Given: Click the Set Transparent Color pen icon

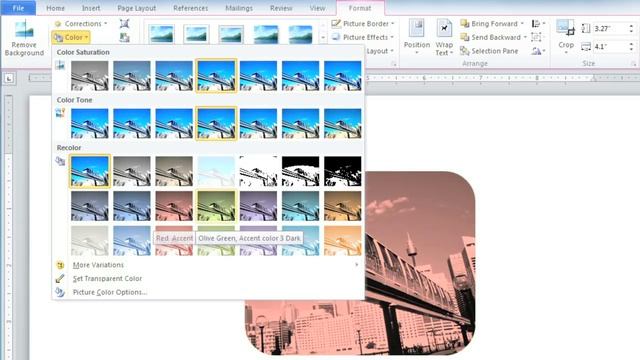Looking at the screenshot, I should pos(60,278).
